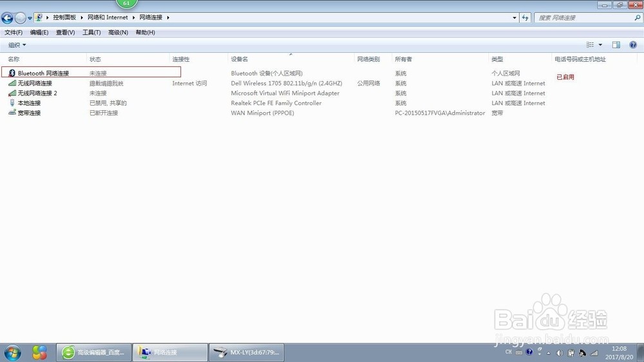Refresh the network connections list
644x362 pixels.
point(526,17)
